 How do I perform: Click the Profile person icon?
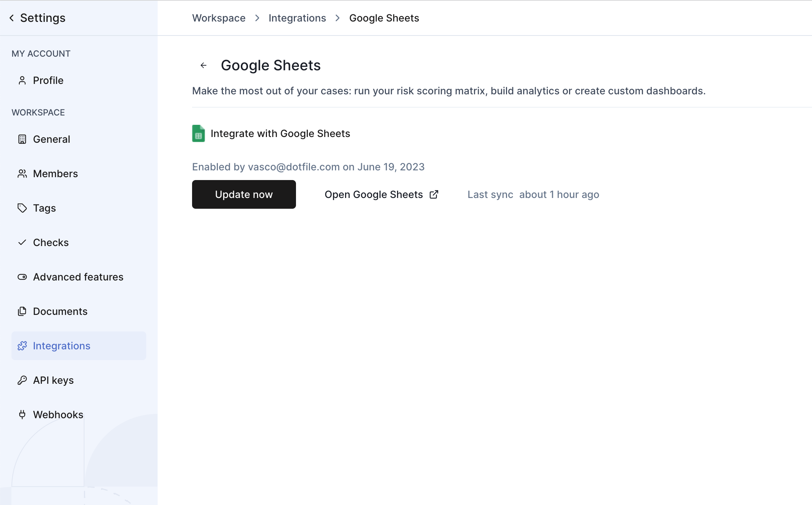[22, 80]
